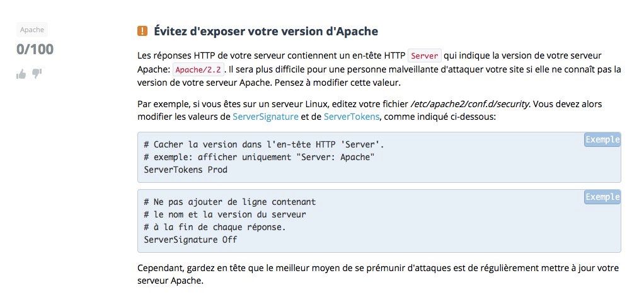Click the "ServerTokens Prod" code line
Image resolution: width=644 pixels, height=302 pixels.
tap(185, 170)
